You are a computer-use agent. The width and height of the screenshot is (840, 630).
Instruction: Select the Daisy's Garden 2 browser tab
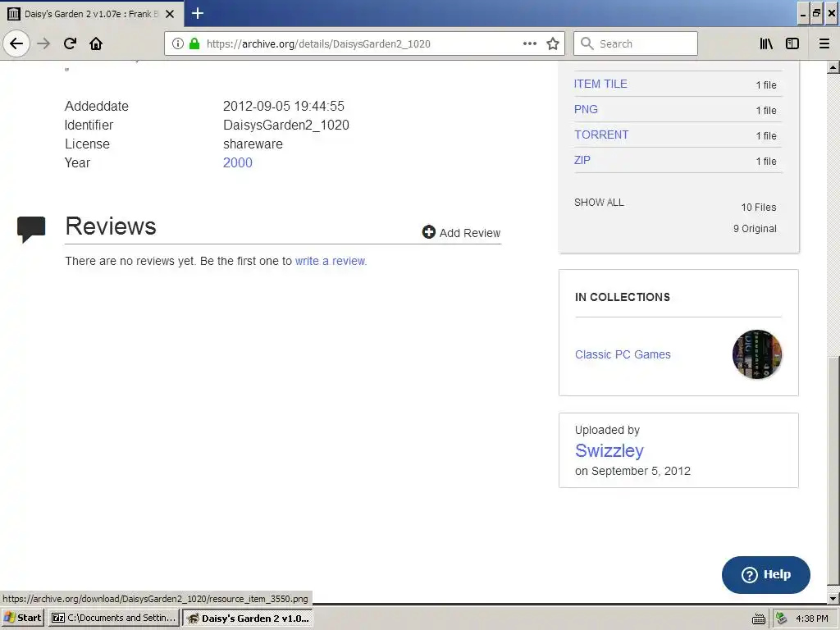[x=91, y=14]
